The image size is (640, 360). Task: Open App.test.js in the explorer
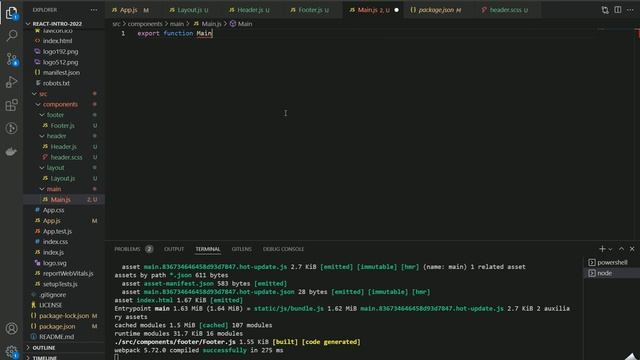pos(57,231)
